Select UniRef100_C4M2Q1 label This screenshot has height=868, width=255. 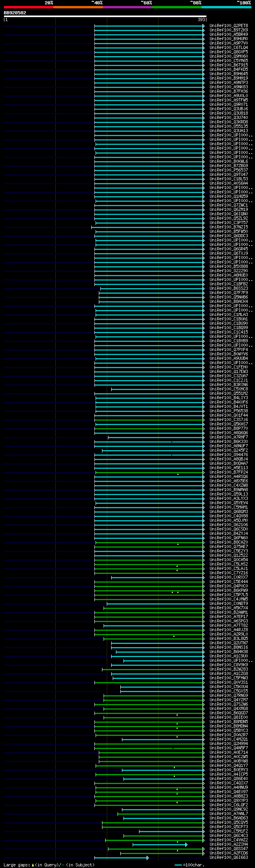(x=229, y=739)
